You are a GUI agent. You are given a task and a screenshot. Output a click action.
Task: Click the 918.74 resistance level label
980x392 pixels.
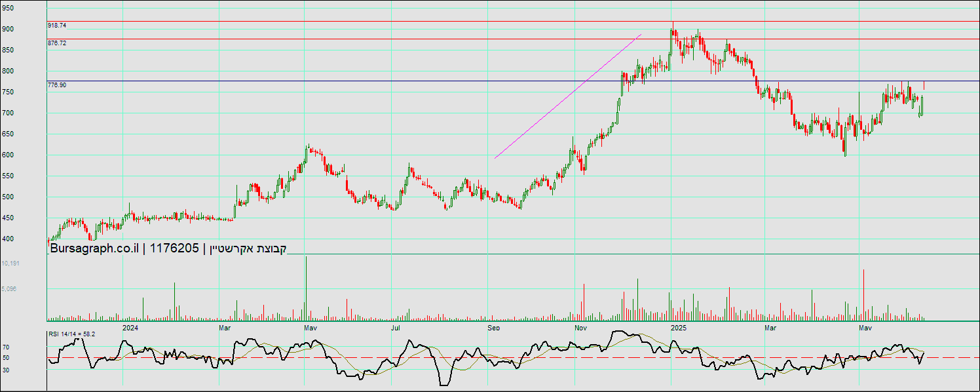click(57, 25)
